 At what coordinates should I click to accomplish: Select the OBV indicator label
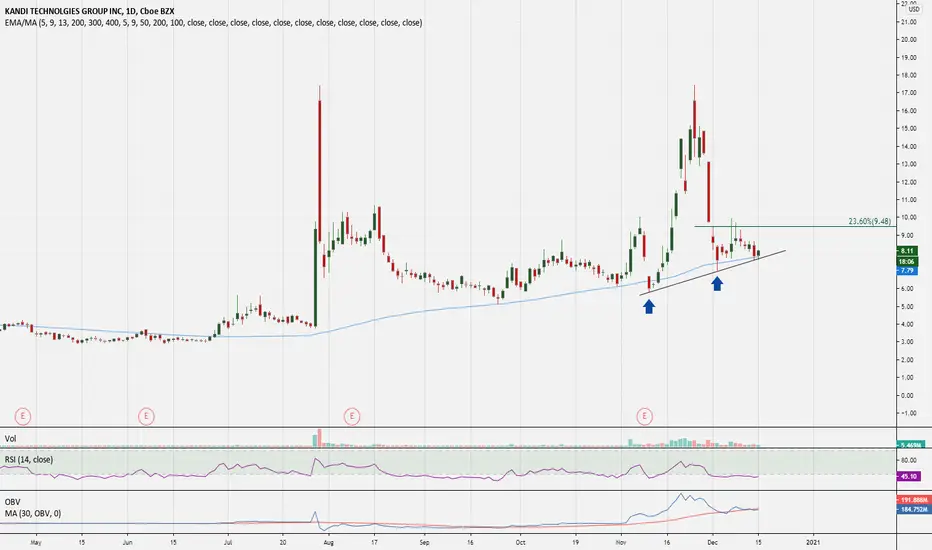point(12,502)
